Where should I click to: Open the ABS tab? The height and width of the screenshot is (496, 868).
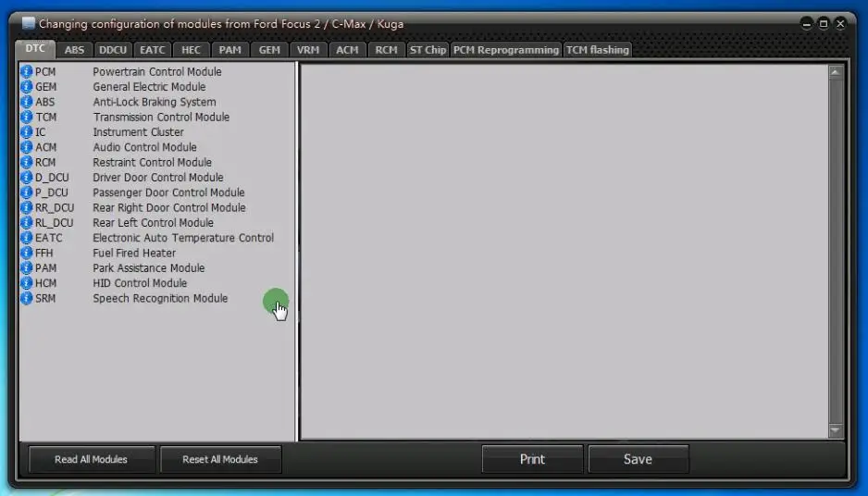click(74, 50)
